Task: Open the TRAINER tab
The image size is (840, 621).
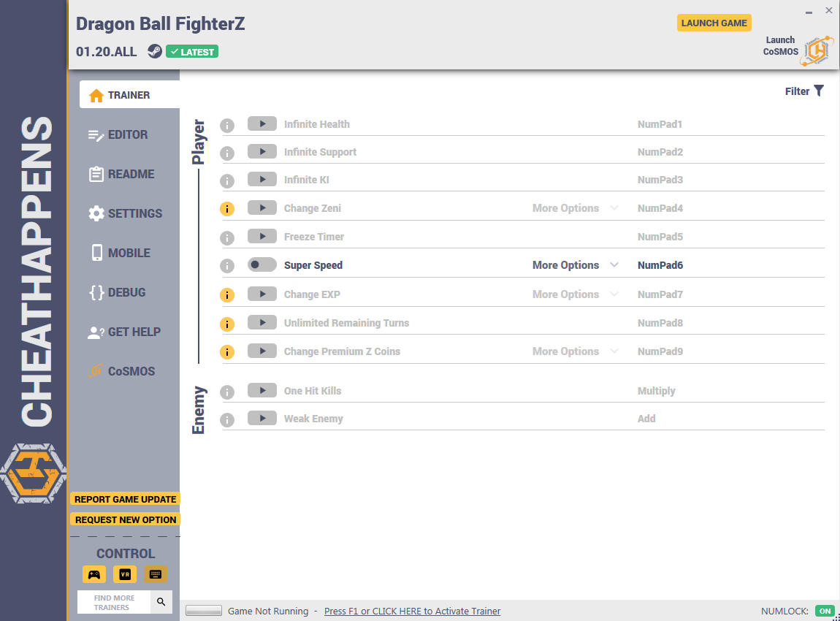Action: tap(129, 95)
